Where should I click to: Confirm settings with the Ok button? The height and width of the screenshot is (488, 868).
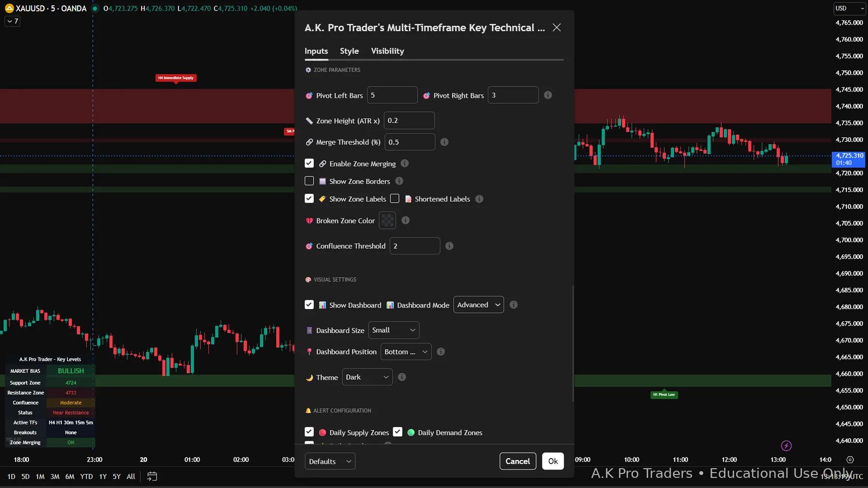553,461
